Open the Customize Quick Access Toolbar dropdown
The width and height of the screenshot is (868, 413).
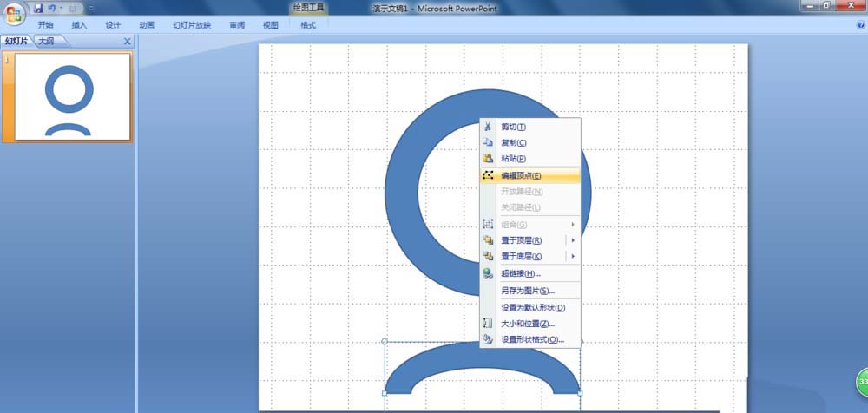tap(91, 9)
